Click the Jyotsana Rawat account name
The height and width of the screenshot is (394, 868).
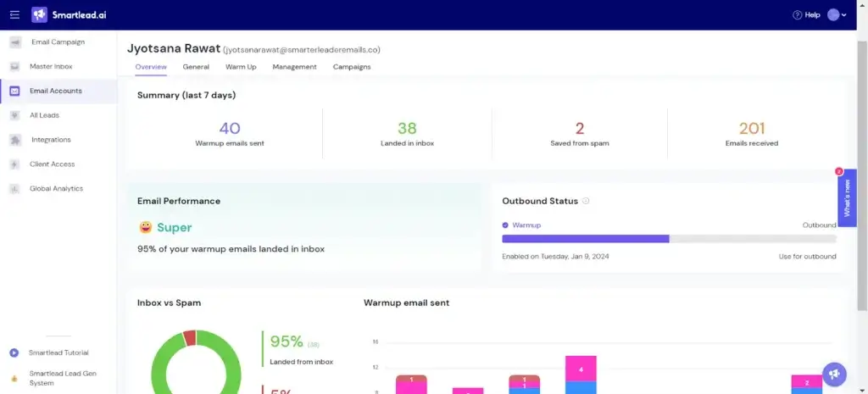(174, 48)
